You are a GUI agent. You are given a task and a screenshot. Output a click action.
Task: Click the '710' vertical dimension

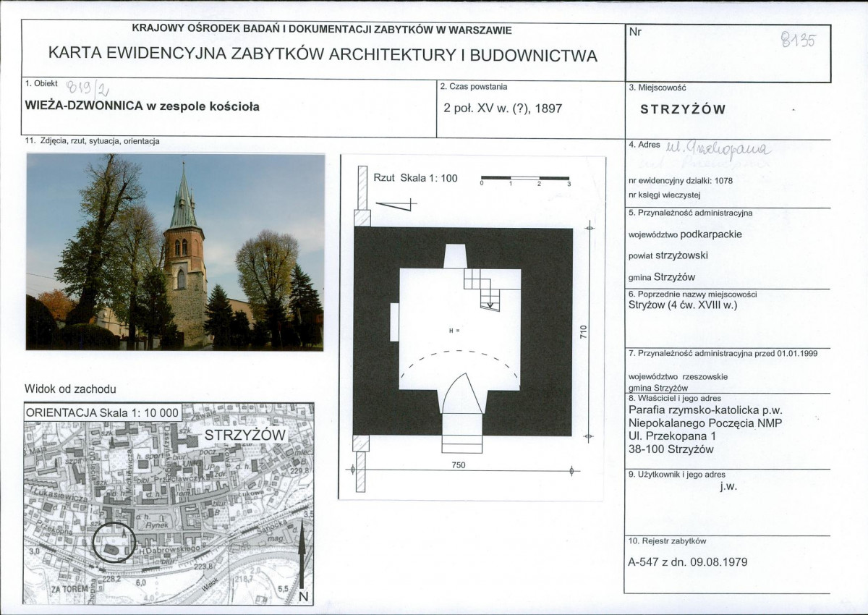pyautogui.click(x=582, y=333)
